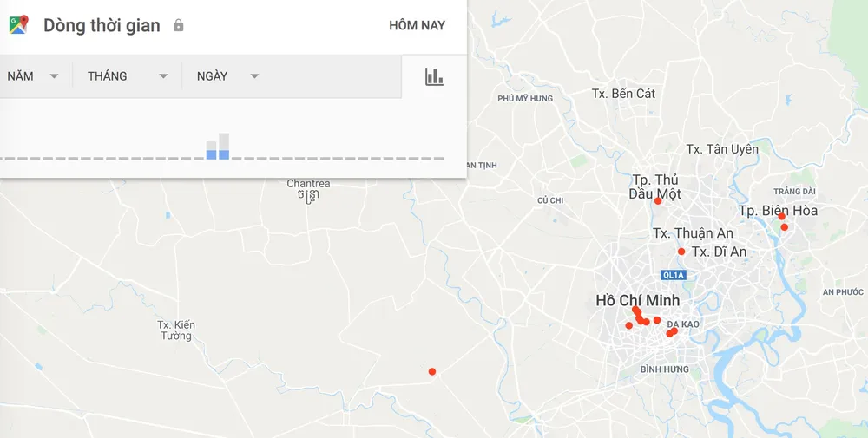Viewport: 868px width, 438px height.
Task: Click westernmost red dot in Hồ Chí Minh cluster
Action: tap(629, 326)
